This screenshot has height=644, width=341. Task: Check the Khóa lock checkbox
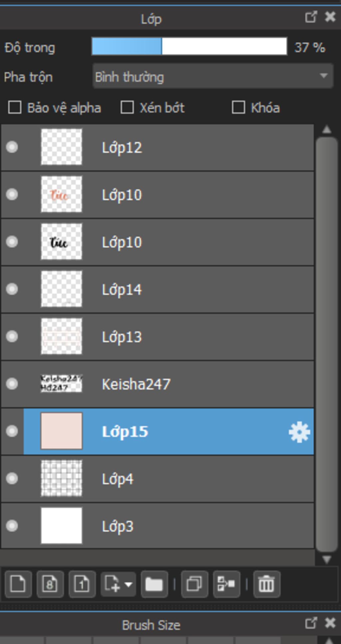coord(238,108)
